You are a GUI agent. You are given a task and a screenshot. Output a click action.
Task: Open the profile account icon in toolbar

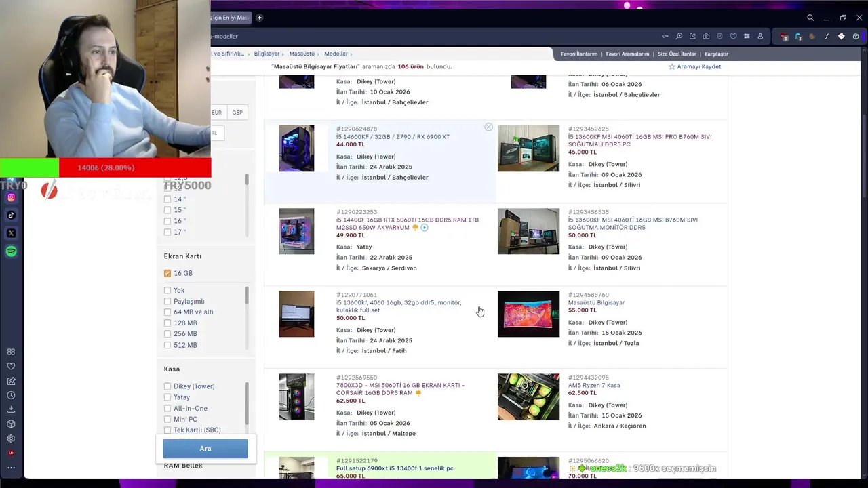click(x=760, y=36)
